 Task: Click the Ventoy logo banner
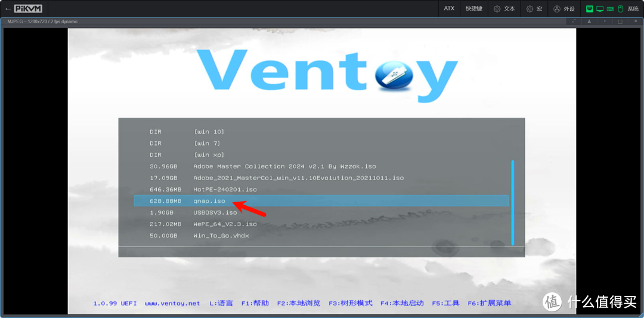click(x=327, y=75)
